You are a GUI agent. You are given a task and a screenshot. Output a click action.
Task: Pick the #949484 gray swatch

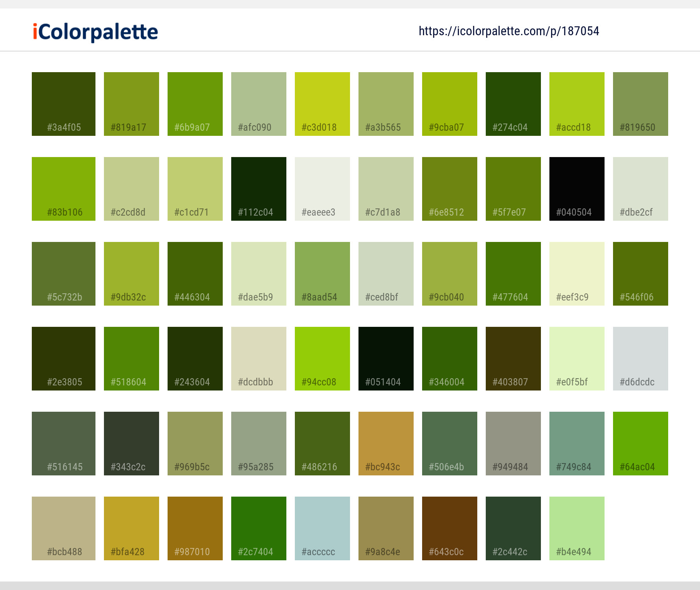point(513,444)
